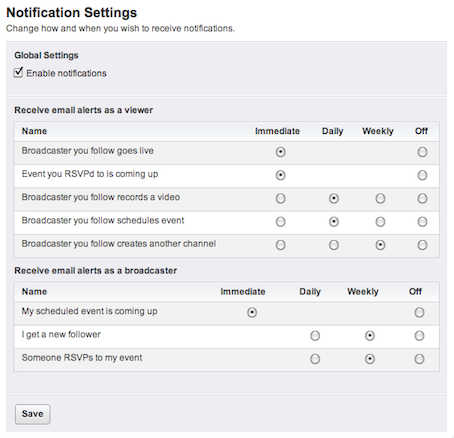This screenshot has height=438, width=454.
Task: Select Immediate for Broadcaster you follow goes live
Action: 280,152
